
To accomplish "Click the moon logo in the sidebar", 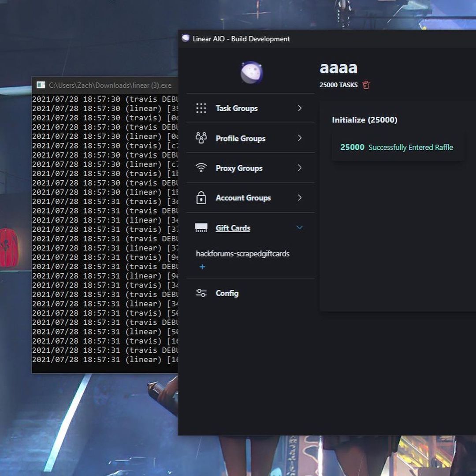I will [252, 73].
